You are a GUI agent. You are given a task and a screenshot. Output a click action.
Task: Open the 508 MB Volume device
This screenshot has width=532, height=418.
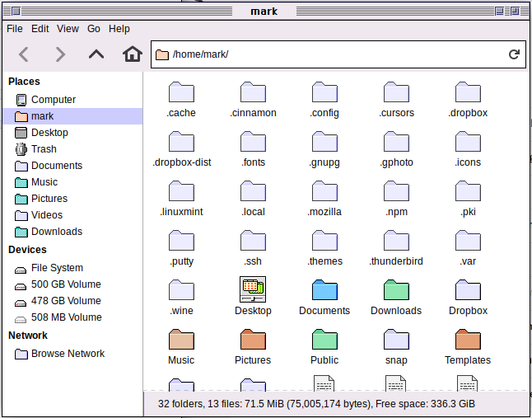(72, 317)
